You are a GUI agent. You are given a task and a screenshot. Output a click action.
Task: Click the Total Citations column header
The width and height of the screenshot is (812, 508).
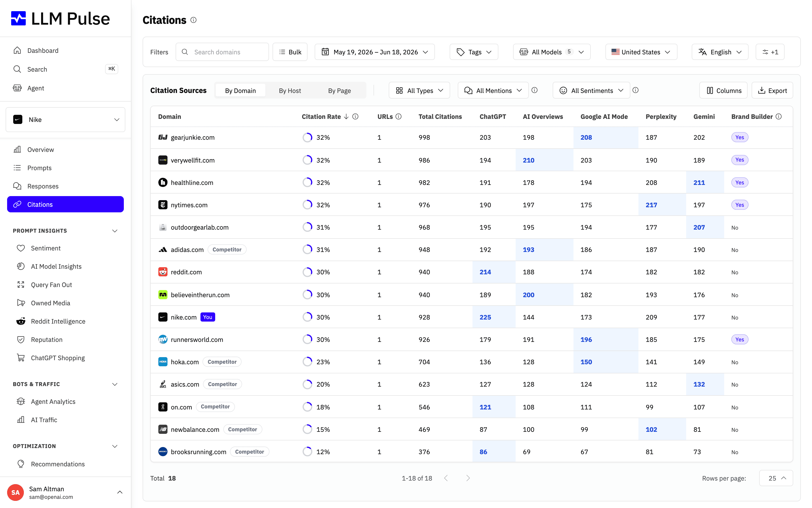point(440,117)
